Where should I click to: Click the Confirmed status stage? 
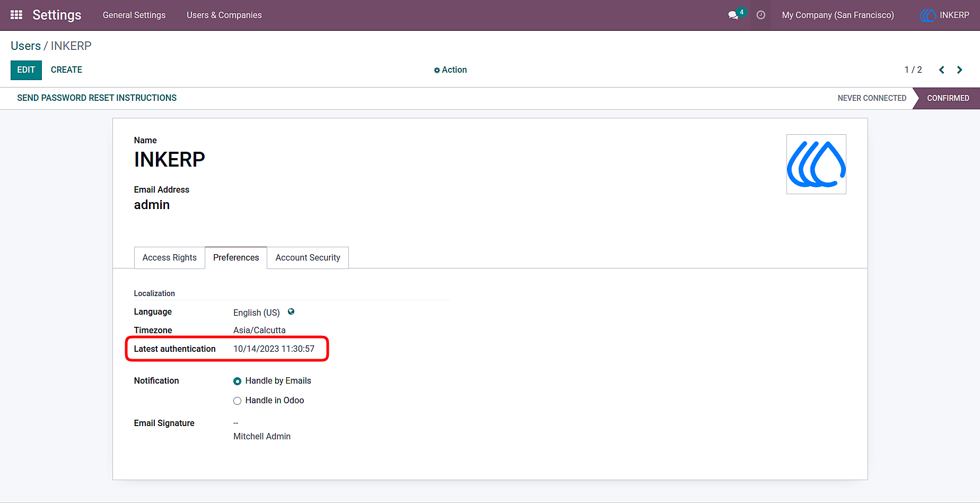[948, 98]
